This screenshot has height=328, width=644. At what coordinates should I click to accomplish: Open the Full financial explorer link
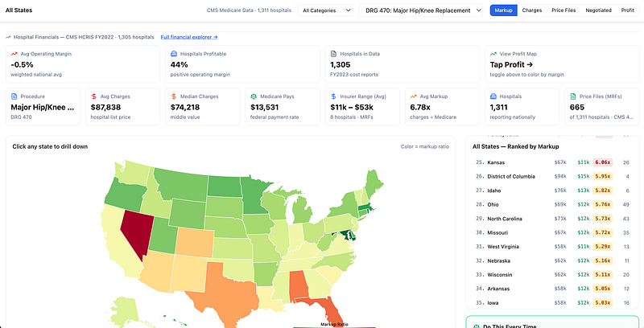189,37
